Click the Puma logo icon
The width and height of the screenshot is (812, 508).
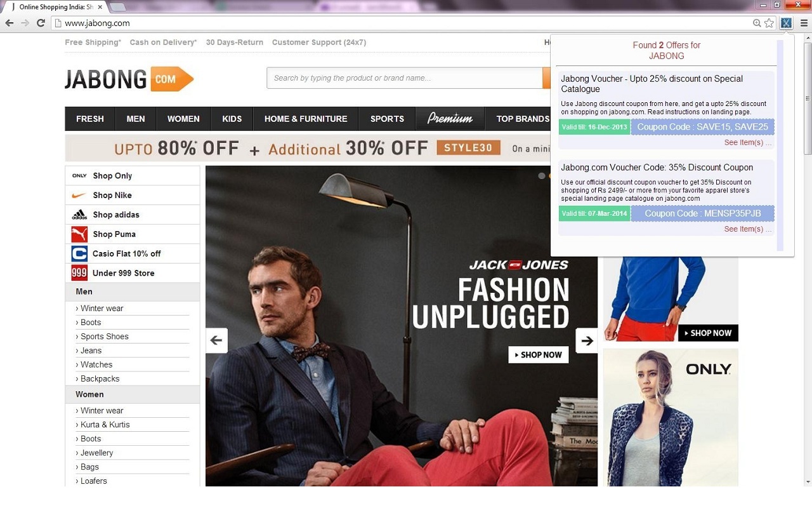click(79, 234)
